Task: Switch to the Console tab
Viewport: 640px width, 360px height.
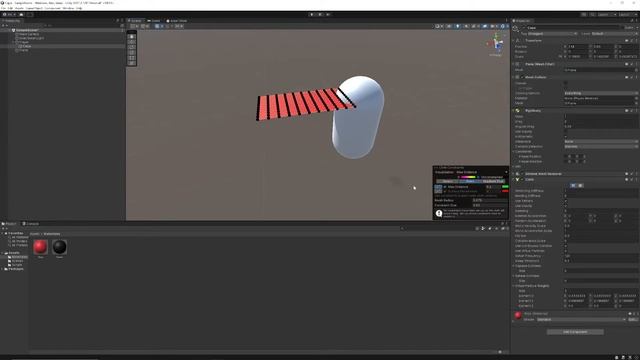Action: (x=31, y=224)
